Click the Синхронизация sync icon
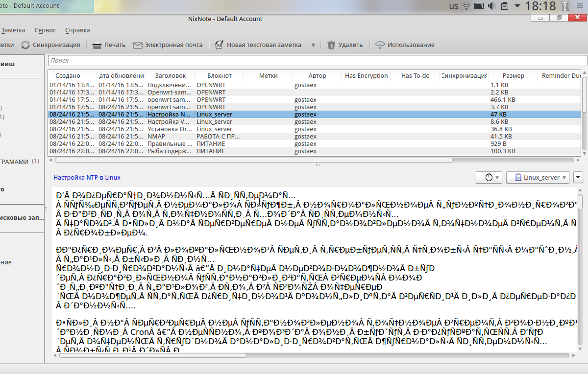Screen dimensions: 588x374 25,45
